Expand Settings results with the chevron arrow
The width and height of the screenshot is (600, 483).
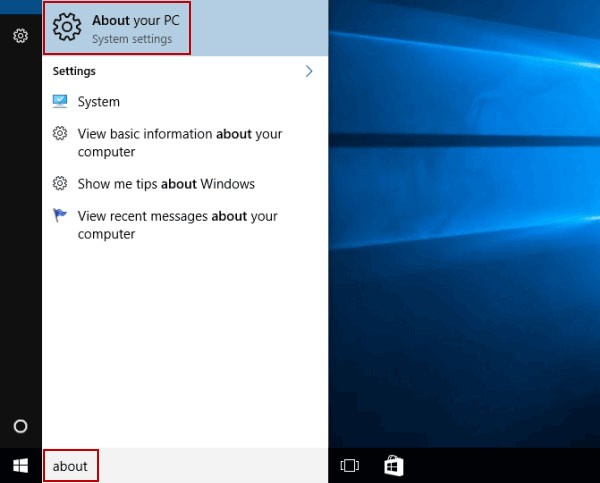pos(309,71)
